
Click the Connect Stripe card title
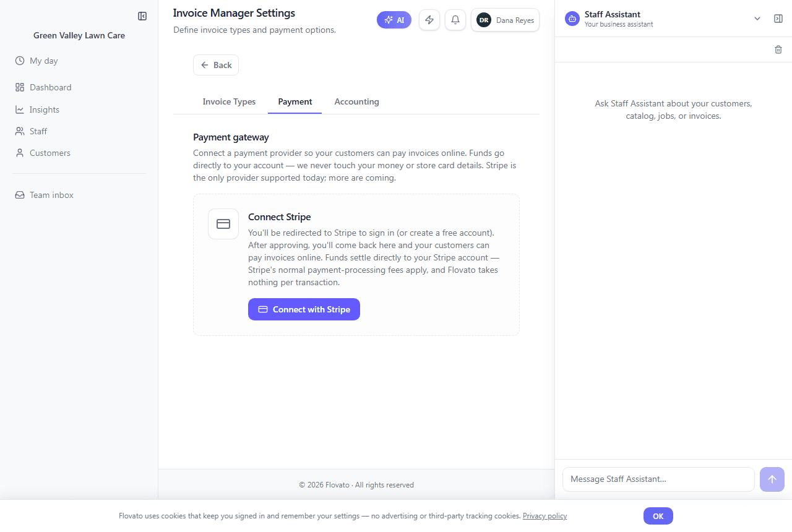pyautogui.click(x=280, y=217)
